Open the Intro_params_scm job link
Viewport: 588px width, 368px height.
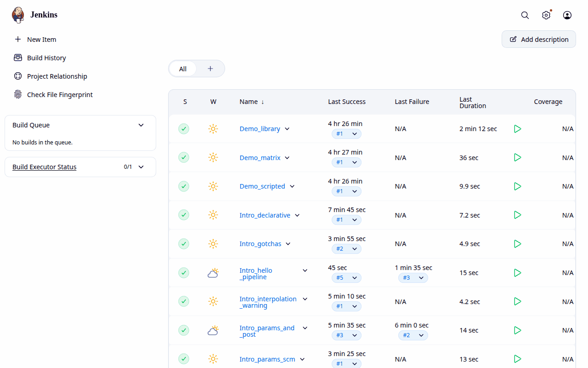(x=267, y=359)
